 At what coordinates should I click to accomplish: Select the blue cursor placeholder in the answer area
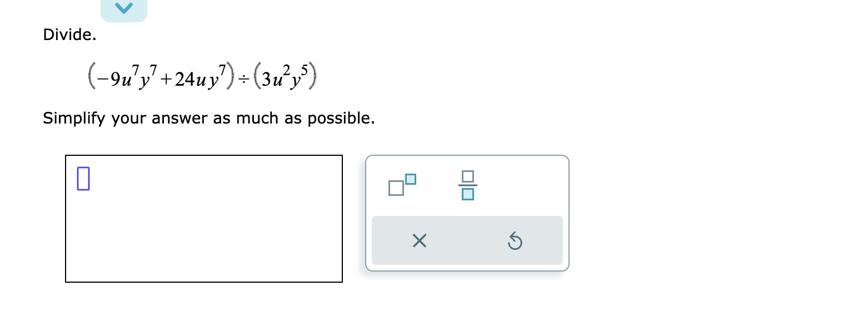click(x=82, y=178)
